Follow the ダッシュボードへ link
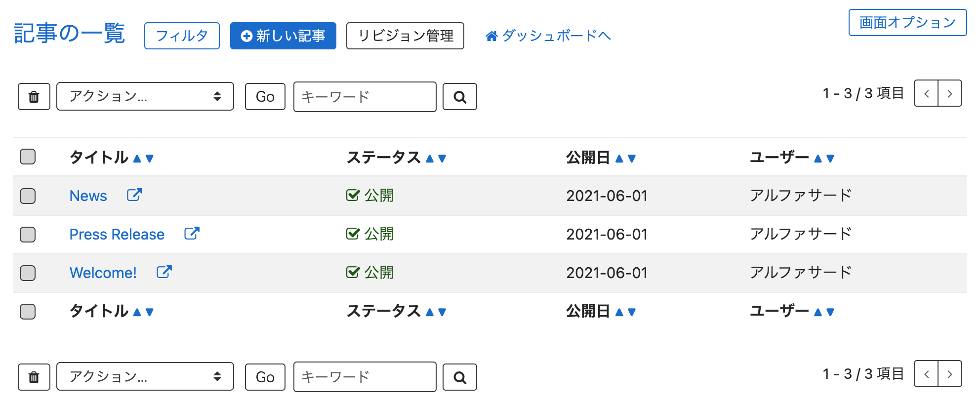The height and width of the screenshot is (403, 980). [x=548, y=36]
